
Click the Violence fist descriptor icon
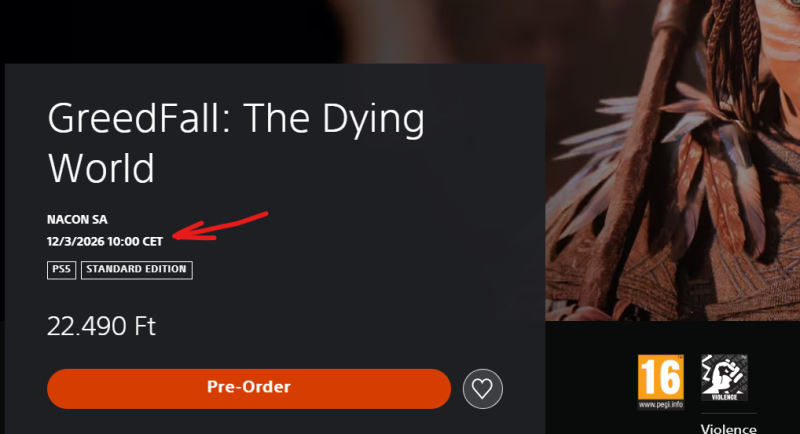click(724, 378)
